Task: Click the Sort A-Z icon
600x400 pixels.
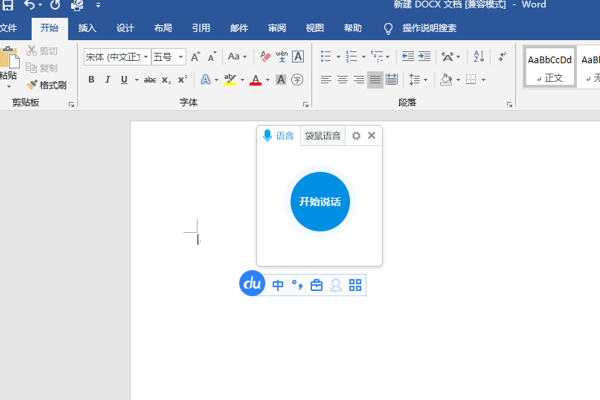Action: pyautogui.click(x=479, y=57)
